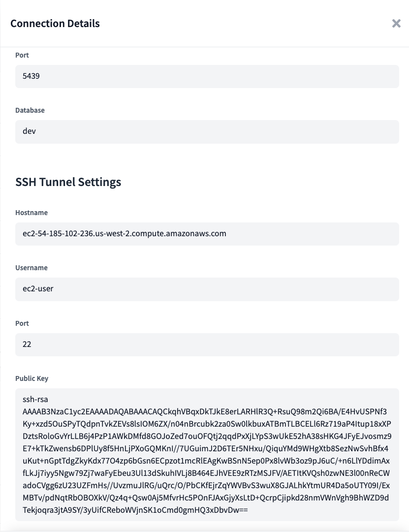Click inside the Public Key text area
Screen dimensions: 409x532
click(207, 453)
